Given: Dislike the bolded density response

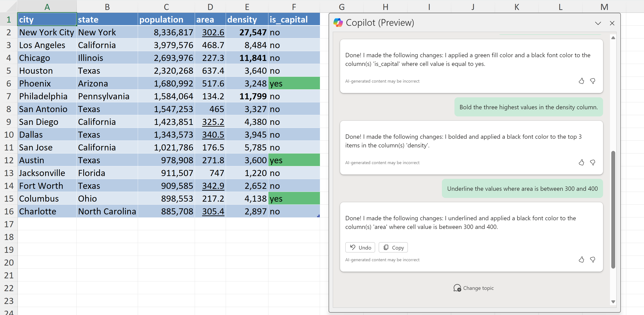Looking at the screenshot, I should coord(592,163).
